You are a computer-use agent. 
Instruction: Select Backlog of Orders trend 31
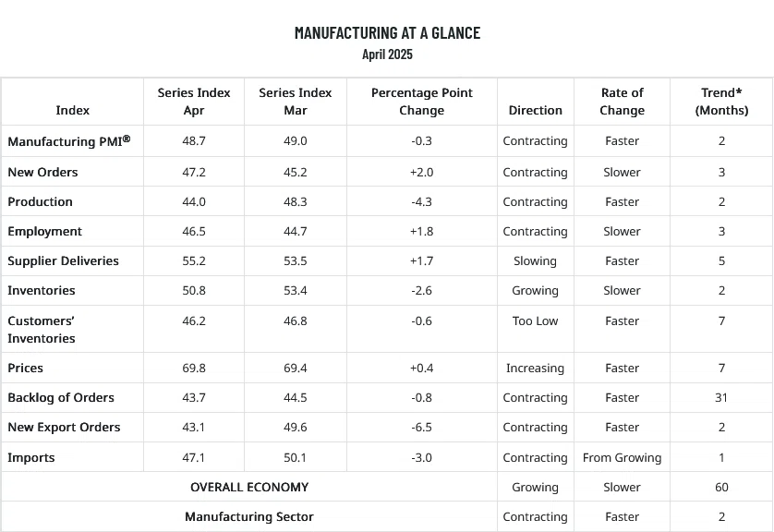721,398
